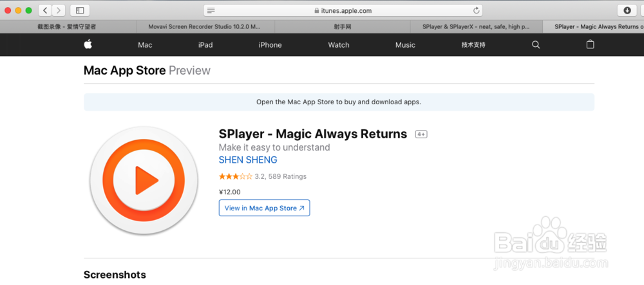This screenshot has width=644, height=285.
Task: Click the Apple logo in navigation
Action: click(88, 44)
